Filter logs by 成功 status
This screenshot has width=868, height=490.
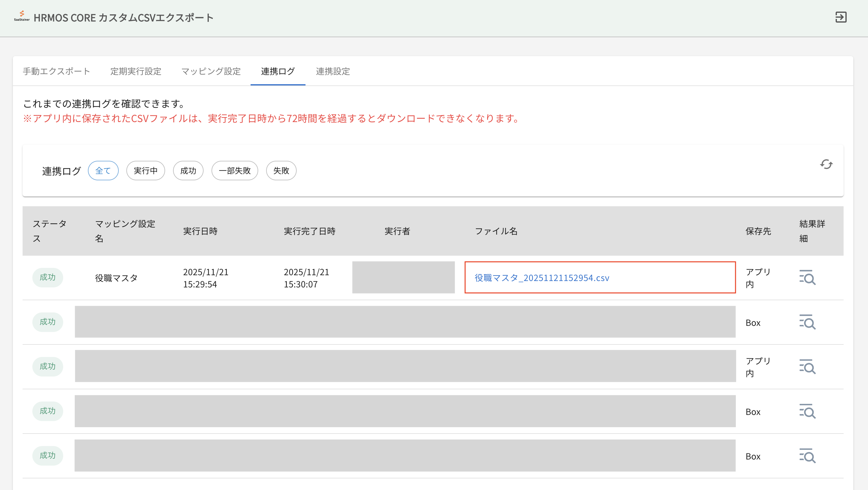(x=188, y=171)
